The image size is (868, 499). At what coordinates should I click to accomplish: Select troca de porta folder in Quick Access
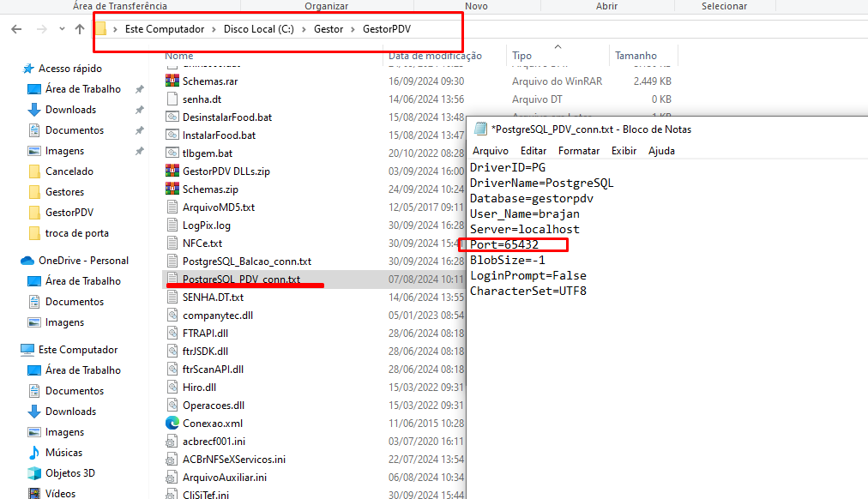click(x=76, y=233)
